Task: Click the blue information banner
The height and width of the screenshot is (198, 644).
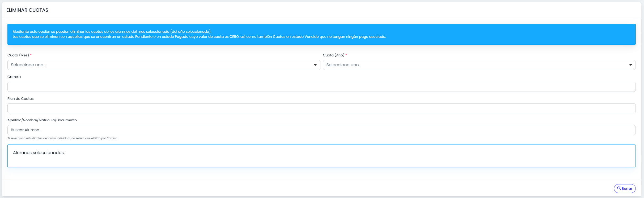Action: pos(321,34)
